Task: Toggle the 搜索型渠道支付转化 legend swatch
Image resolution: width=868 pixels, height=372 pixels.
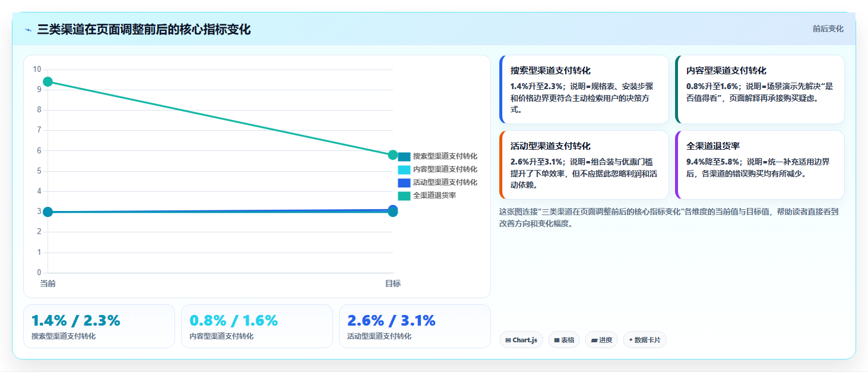Action: pos(404,156)
